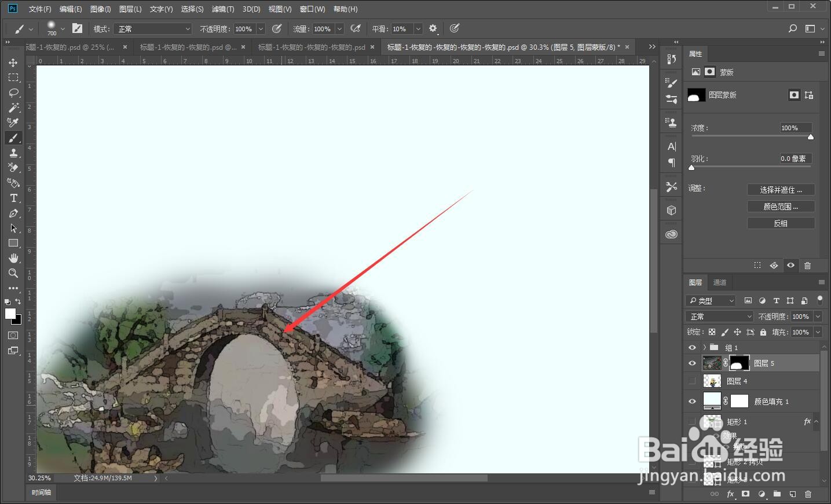Click the foreground color swatch
Screen dimensions: 831x504
pos(10,314)
